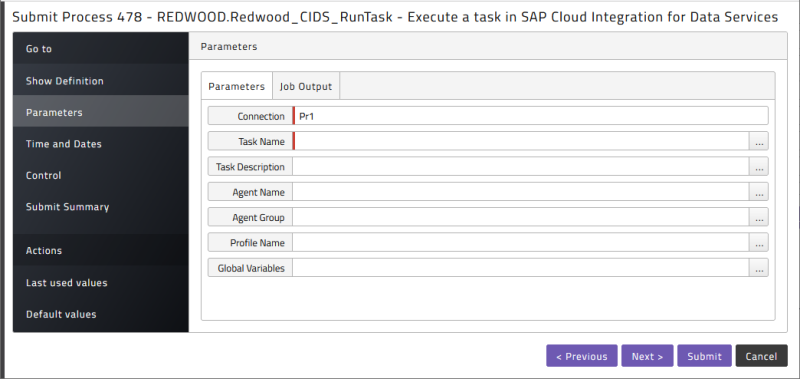
Task: Focus the Profile Name input field
Action: 521,242
